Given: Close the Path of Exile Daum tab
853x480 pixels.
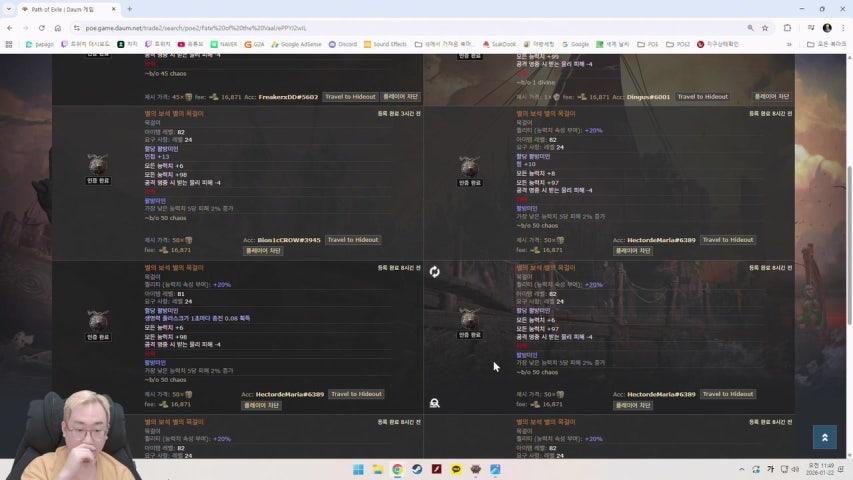Looking at the screenshot, I should [113, 9].
